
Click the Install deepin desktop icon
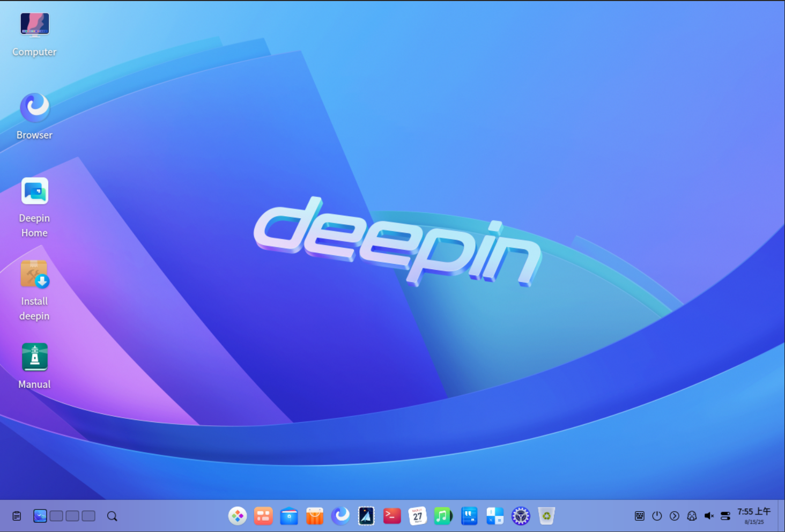(x=34, y=275)
